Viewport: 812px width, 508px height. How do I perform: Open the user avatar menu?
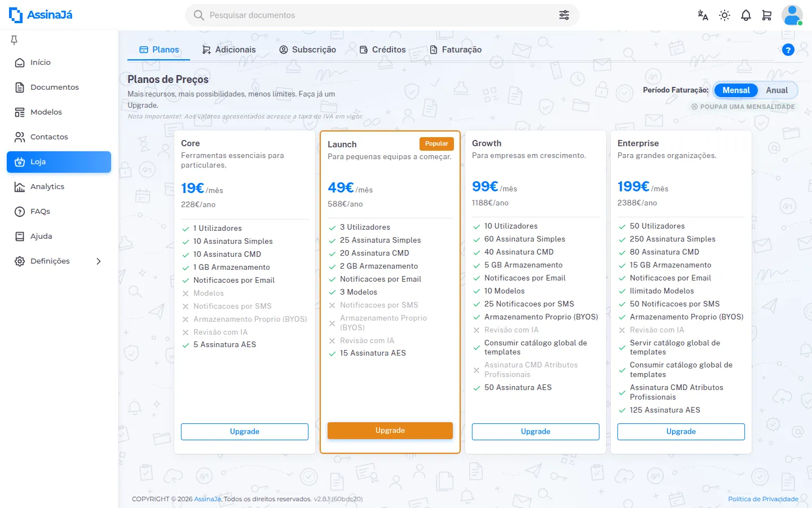(x=792, y=15)
